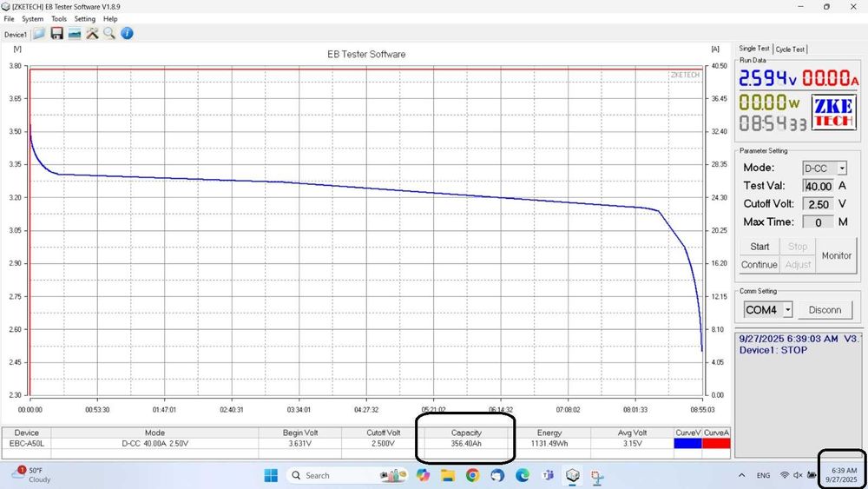Viewport: 868px width, 489px height.
Task: Expand the COM4 port dropdown
Action: 788,309
